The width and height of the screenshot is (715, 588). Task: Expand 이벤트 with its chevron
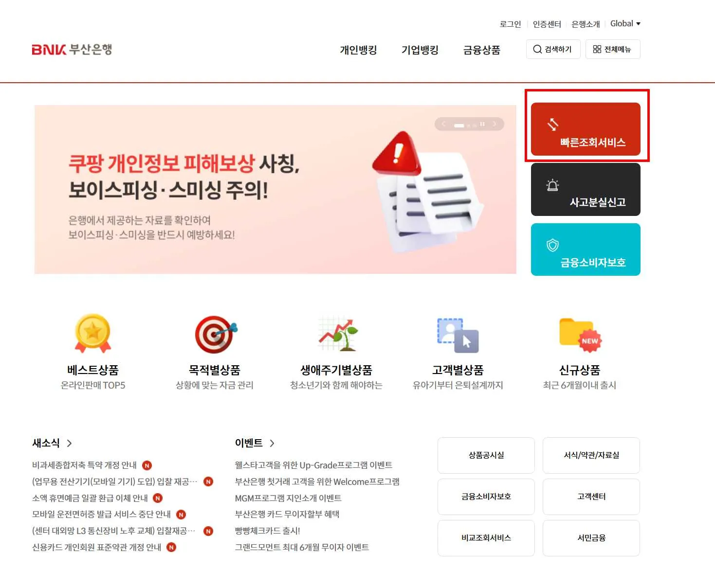272,443
